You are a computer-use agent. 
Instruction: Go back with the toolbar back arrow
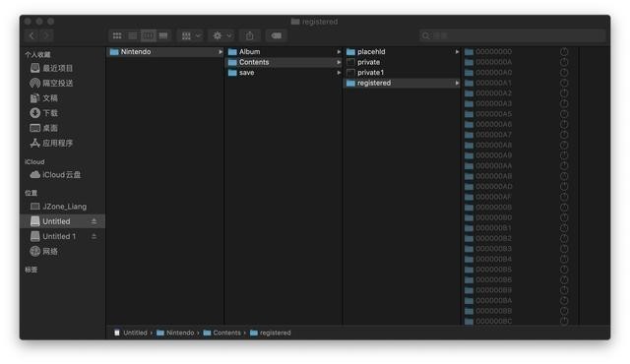(31, 35)
